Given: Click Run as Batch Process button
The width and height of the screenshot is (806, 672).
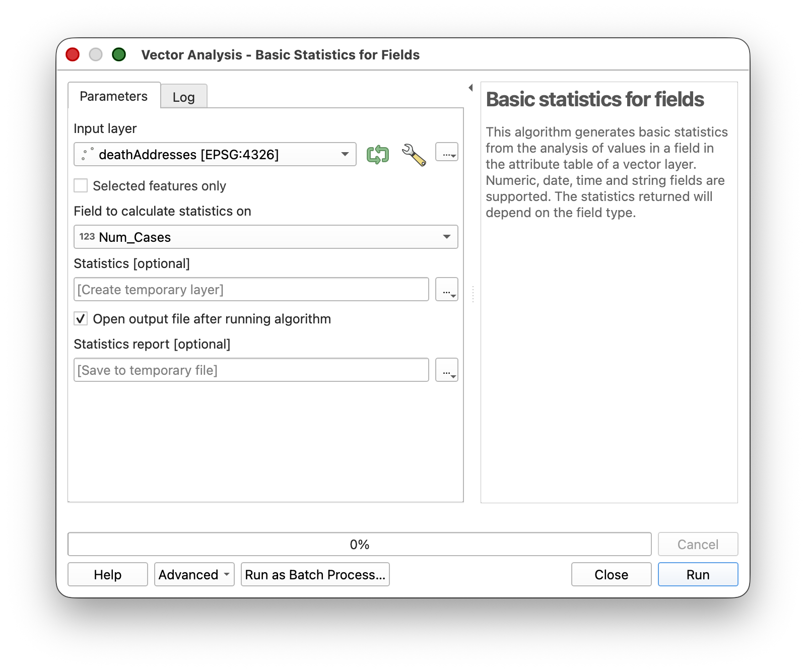Looking at the screenshot, I should (315, 574).
